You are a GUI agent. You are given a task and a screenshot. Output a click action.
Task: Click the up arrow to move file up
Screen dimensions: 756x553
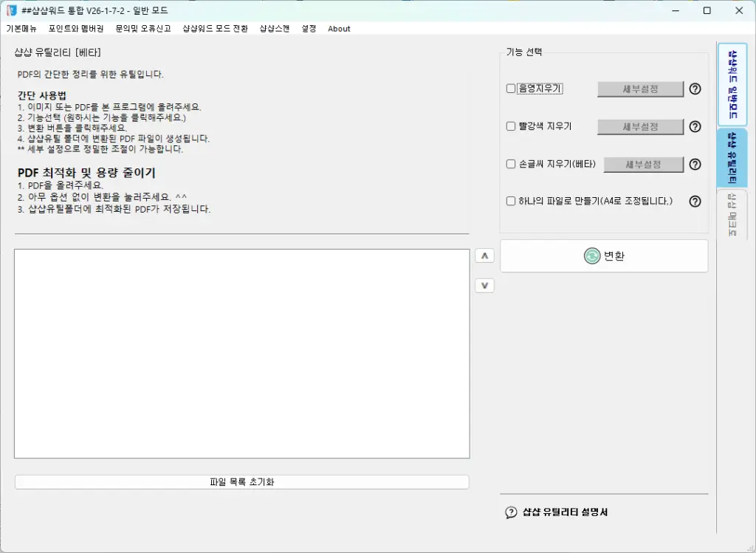484,255
